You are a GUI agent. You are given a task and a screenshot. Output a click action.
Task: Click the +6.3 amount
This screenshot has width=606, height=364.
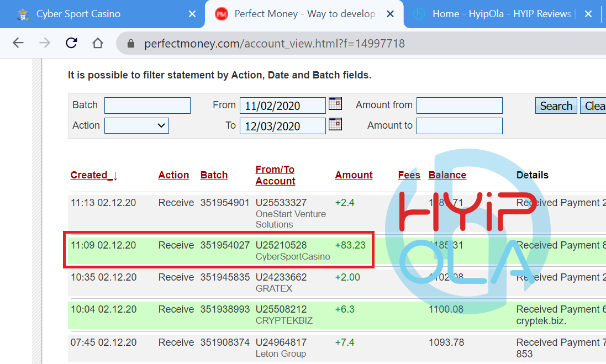[x=345, y=309]
